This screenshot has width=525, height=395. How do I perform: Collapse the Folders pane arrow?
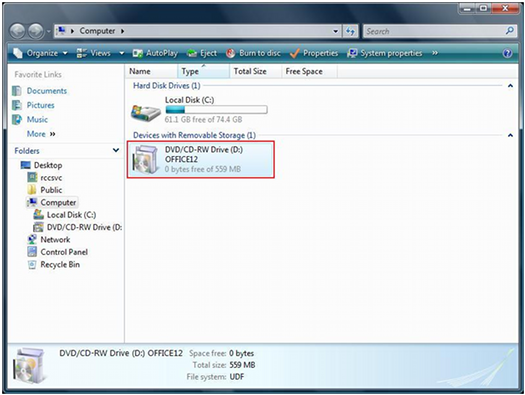click(116, 150)
